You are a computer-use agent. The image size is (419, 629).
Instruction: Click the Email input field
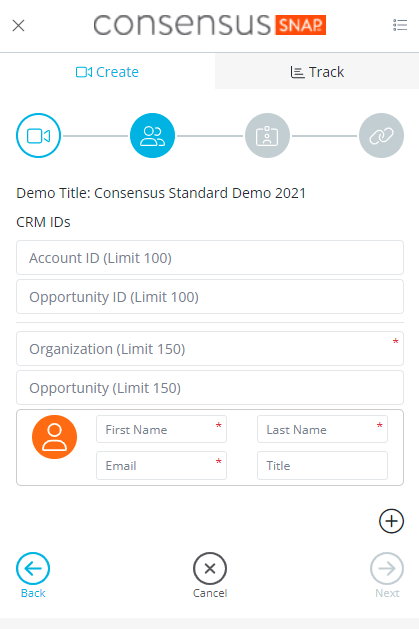[162, 465]
